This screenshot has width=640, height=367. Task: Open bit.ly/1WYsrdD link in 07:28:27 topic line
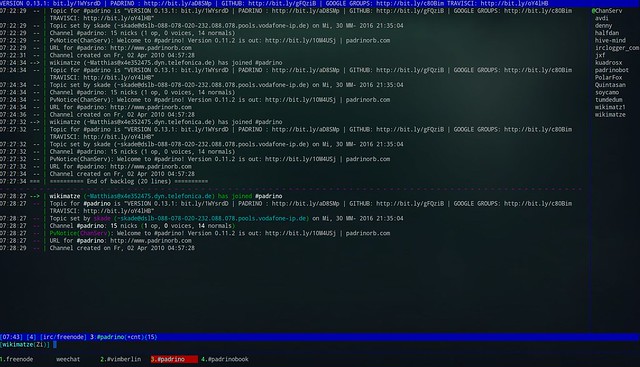[204, 204]
